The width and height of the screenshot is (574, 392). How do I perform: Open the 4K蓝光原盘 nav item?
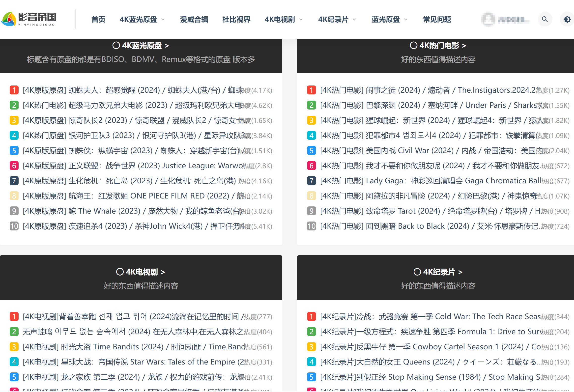(138, 19)
